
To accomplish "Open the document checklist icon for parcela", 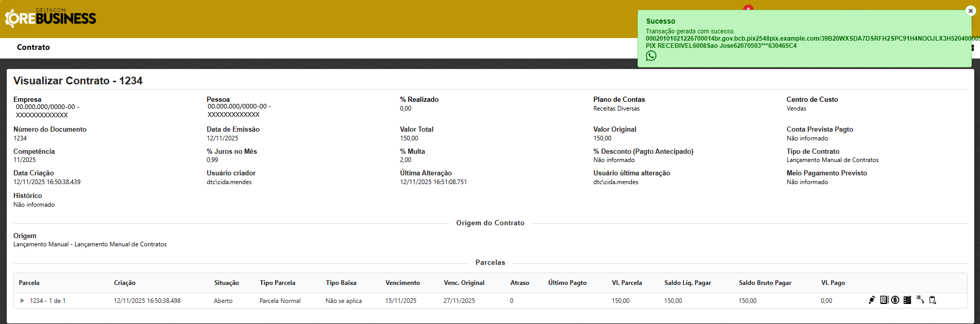I will pos(884,300).
